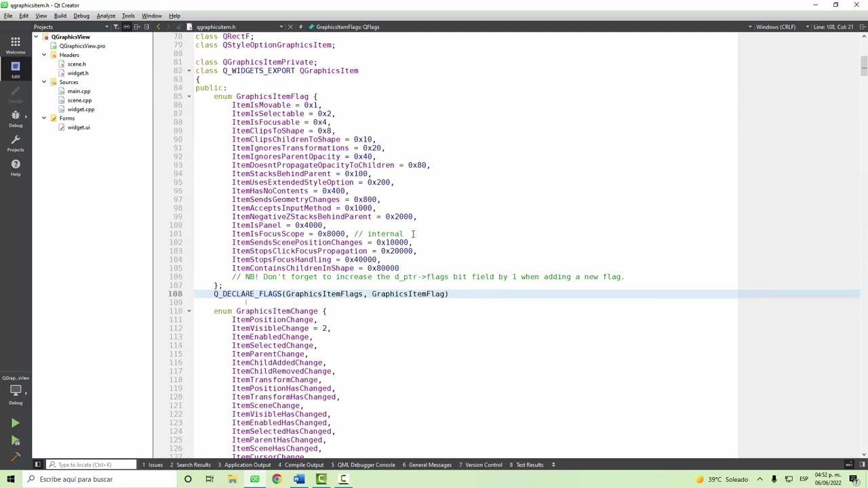The image size is (868, 488).
Task: Open the Build menu
Action: 60,16
